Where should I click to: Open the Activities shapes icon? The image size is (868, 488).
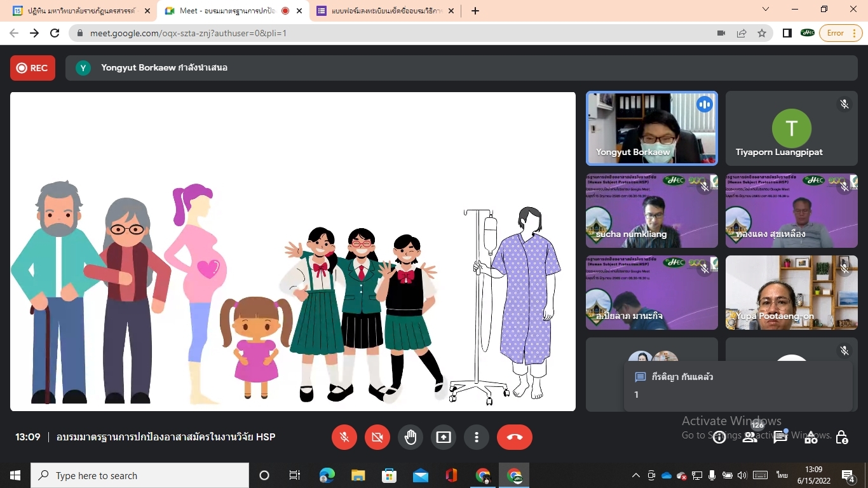[x=811, y=437]
